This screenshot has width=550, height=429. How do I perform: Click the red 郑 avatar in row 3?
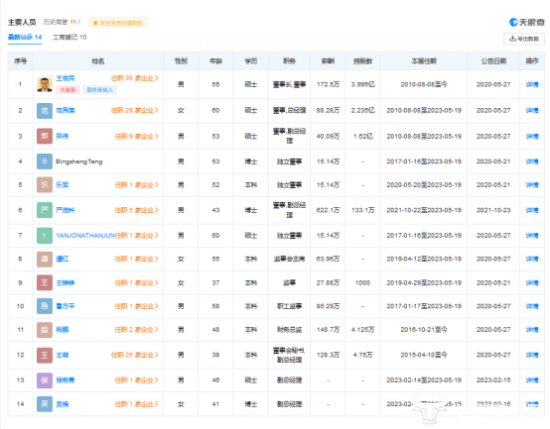coord(45,136)
